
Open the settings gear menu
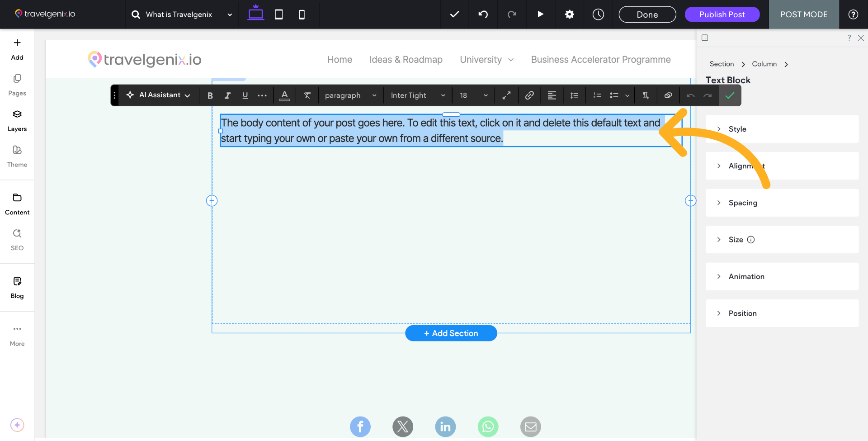pyautogui.click(x=569, y=14)
